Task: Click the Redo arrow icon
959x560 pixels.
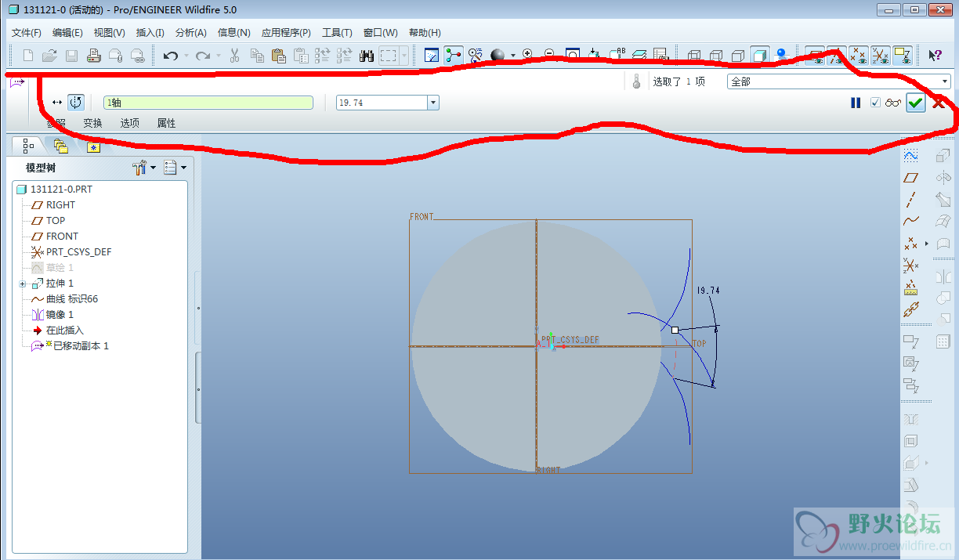Action: pyautogui.click(x=203, y=56)
